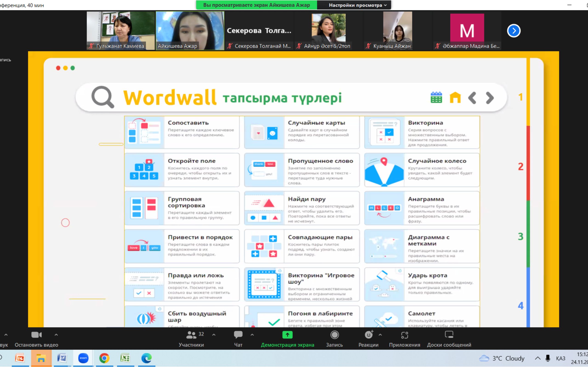Open the Reactions smiley menu
Screen dimensions: 588x367
click(368, 335)
